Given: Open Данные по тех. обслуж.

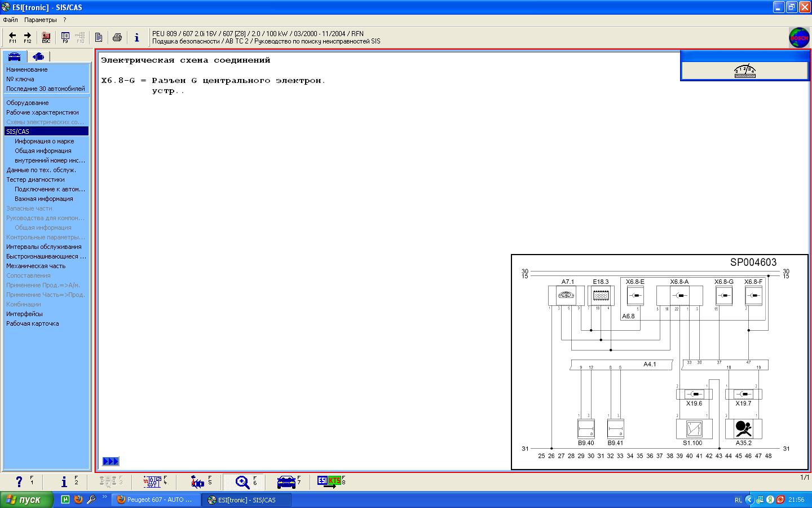Looking at the screenshot, I should pos(41,170).
